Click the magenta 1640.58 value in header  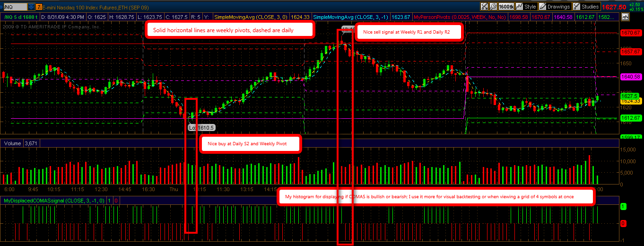click(563, 17)
